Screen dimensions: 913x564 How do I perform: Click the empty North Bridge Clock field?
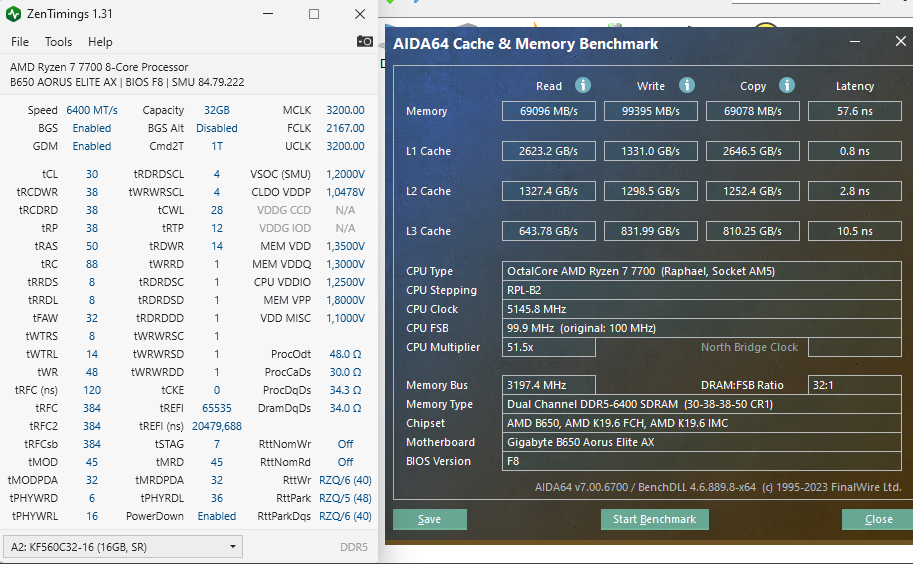[855, 347]
